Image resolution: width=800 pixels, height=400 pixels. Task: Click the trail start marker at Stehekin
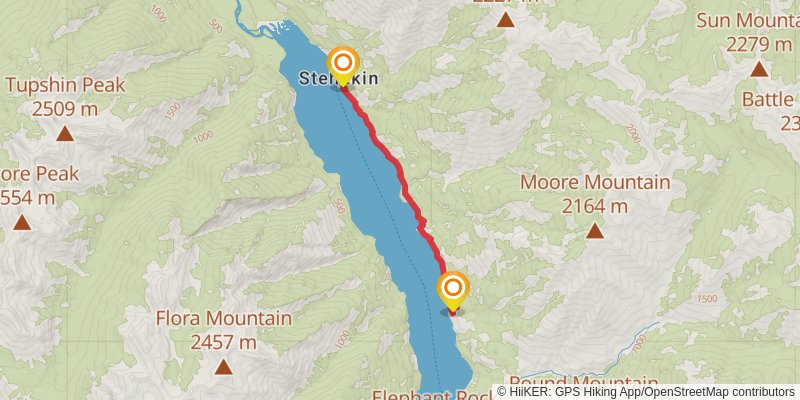click(343, 66)
